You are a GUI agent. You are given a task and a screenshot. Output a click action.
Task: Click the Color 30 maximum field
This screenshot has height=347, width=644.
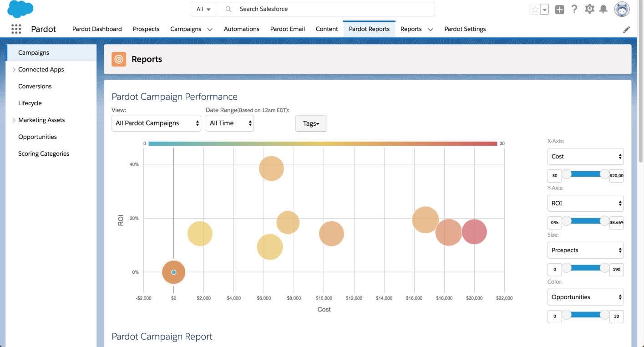[x=617, y=316]
